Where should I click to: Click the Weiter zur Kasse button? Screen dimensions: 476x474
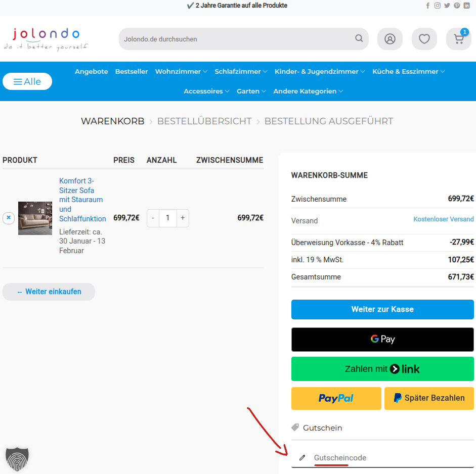[382, 309]
